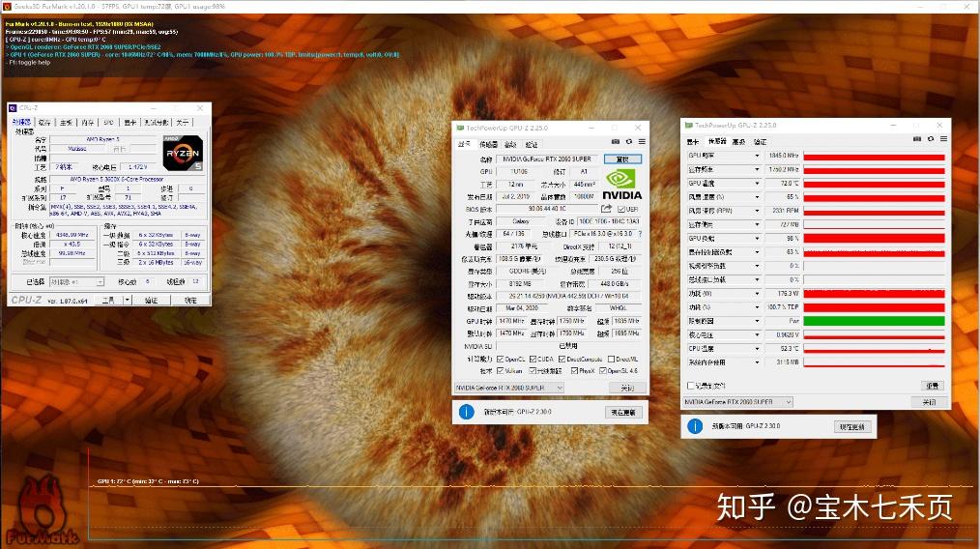980x549 pixels.
Task: Click bus interface question mark icon
Action: coord(640,234)
